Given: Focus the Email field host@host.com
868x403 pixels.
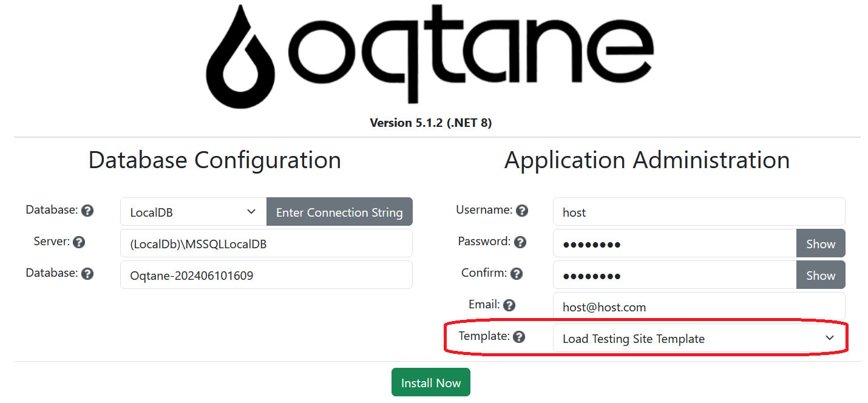Looking at the screenshot, I should 699,306.
